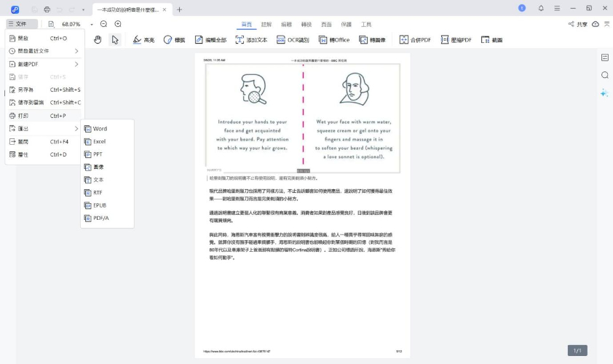The width and height of the screenshot is (613, 364).
Task: Choose the Add Text tool
Action: click(251, 40)
